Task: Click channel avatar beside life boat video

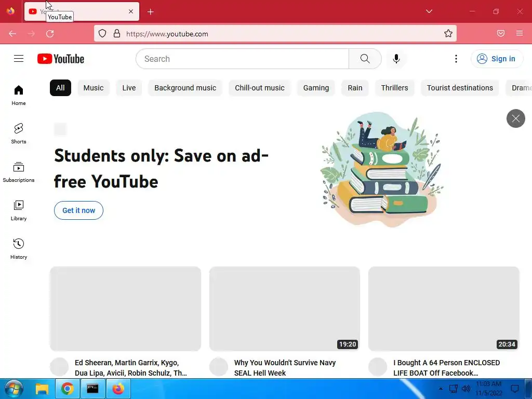Action: 378,367
